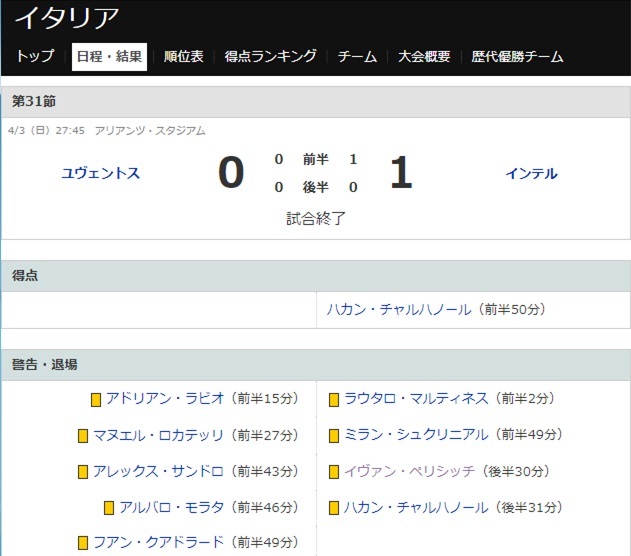Open マヌエル・ロカテッリ player link
631x556 pixels.
click(159, 435)
